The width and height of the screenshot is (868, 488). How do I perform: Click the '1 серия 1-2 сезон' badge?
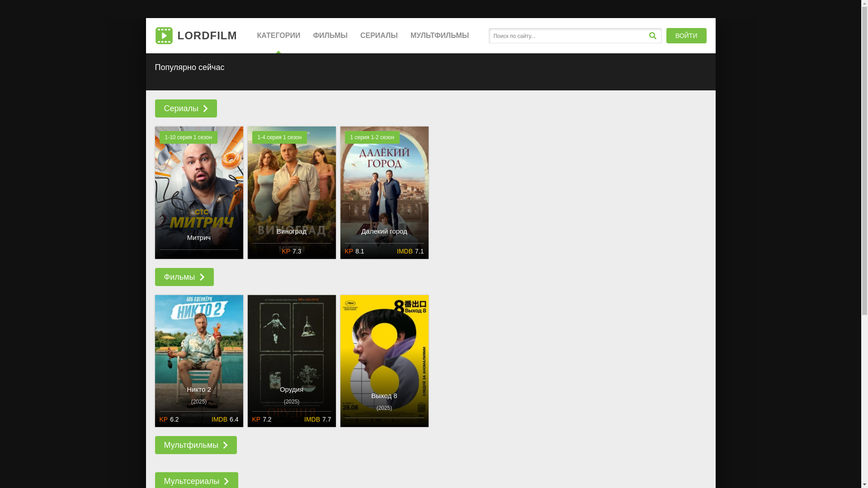372,137
